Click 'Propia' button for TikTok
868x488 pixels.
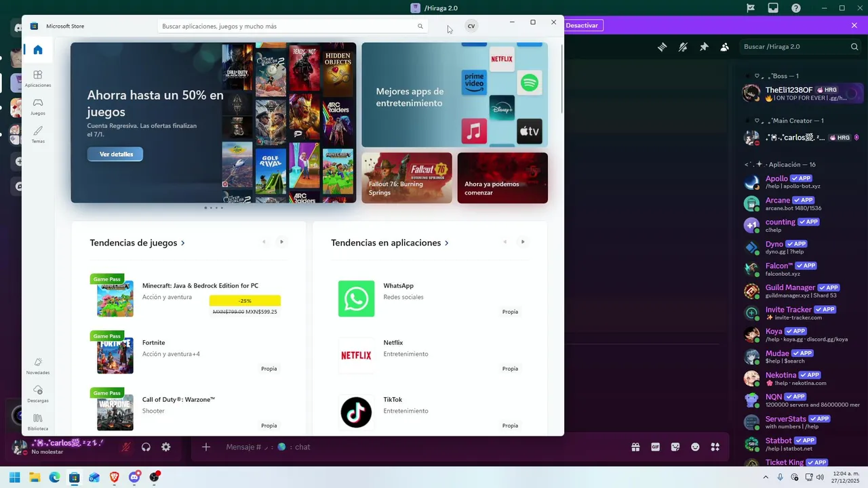(x=510, y=426)
